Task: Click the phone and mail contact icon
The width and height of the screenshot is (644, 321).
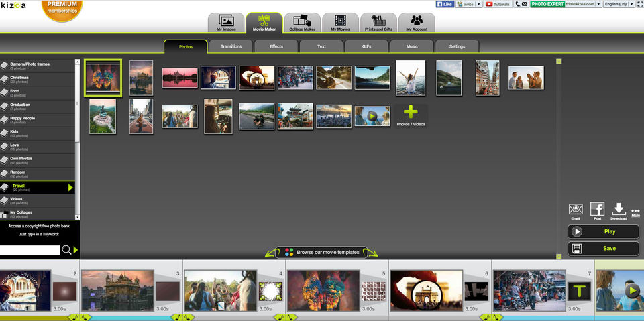Action: (521, 4)
